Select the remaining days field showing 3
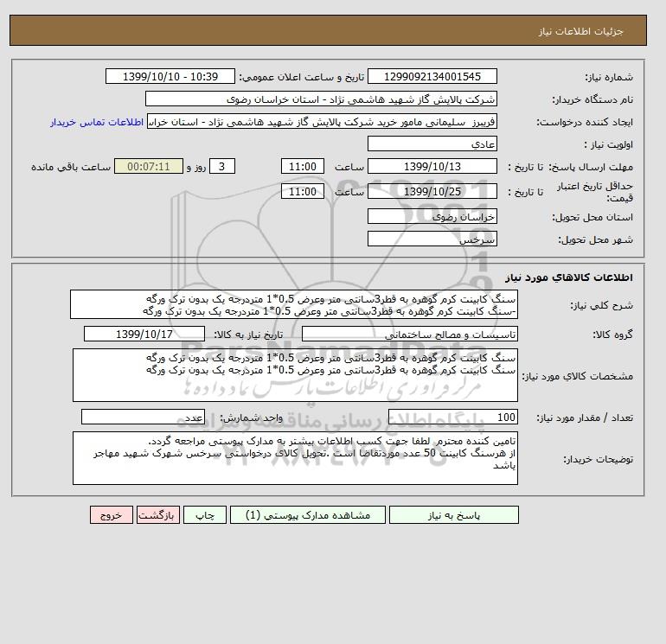The height and width of the screenshot is (644, 666). pos(221,167)
